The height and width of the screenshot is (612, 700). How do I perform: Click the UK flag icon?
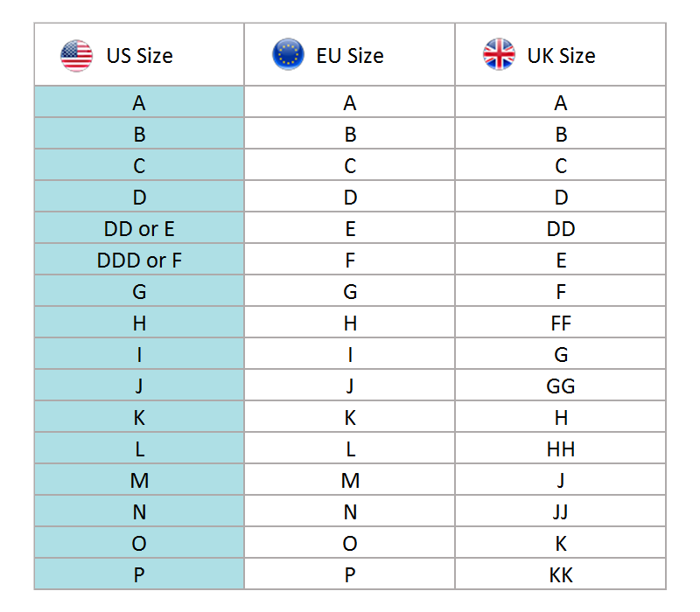click(499, 55)
